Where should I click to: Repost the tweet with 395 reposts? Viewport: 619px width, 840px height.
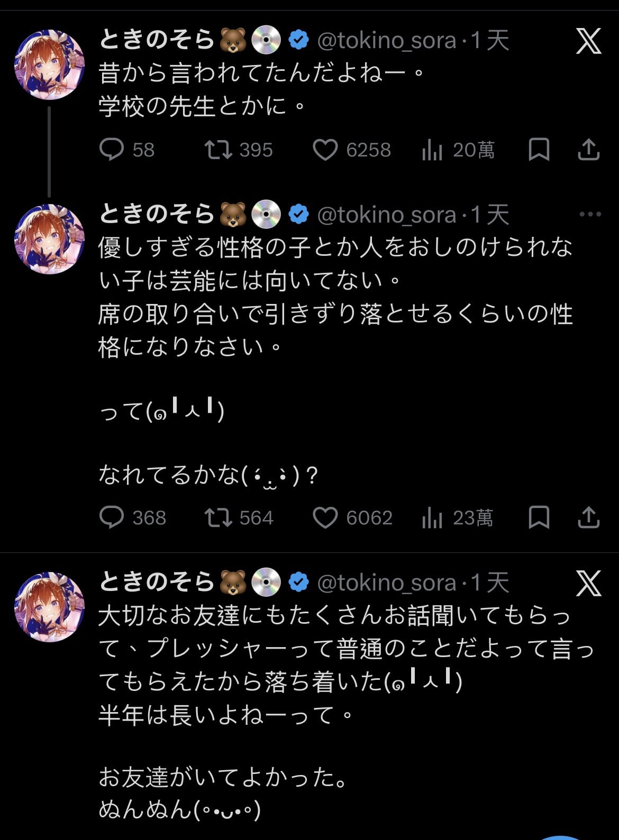click(x=219, y=150)
